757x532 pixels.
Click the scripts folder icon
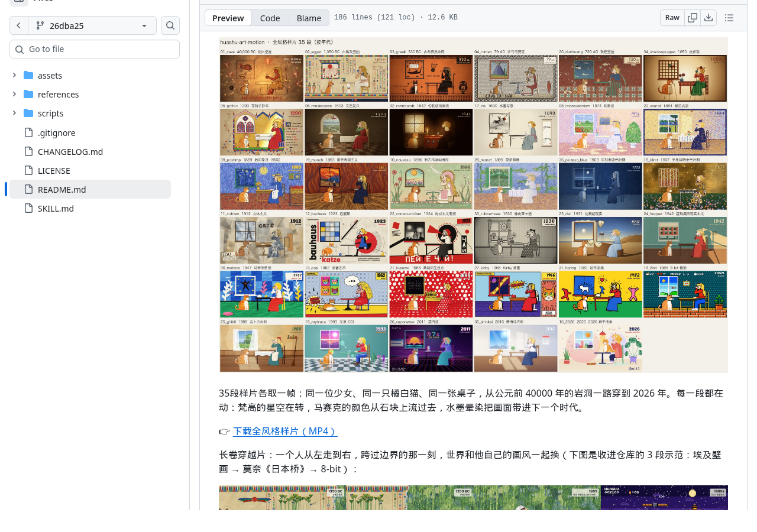(x=28, y=113)
